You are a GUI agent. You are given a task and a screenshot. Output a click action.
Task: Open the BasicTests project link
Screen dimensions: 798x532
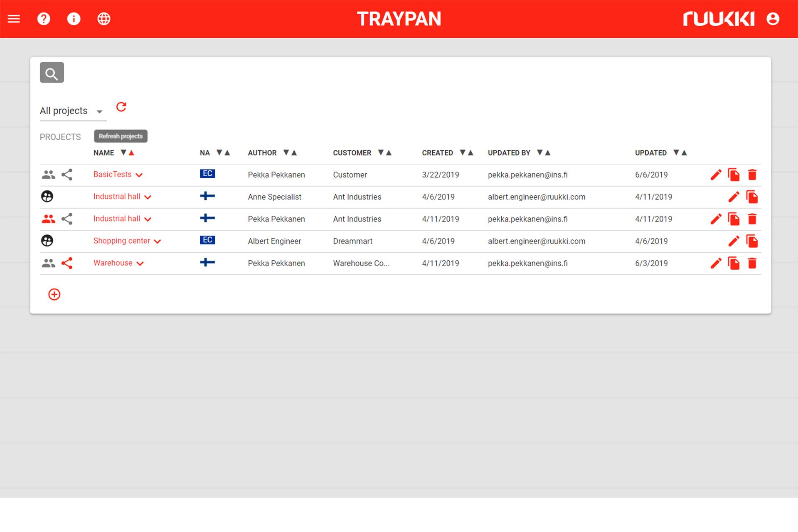pyautogui.click(x=112, y=175)
